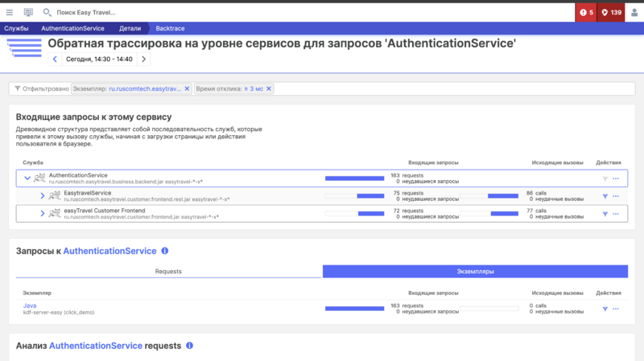Go to previous time frame arrow
The image size is (644, 361).
(x=55, y=59)
